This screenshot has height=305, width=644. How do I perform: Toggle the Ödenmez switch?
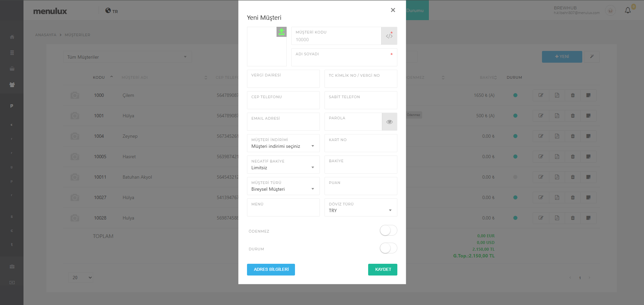coord(388,231)
